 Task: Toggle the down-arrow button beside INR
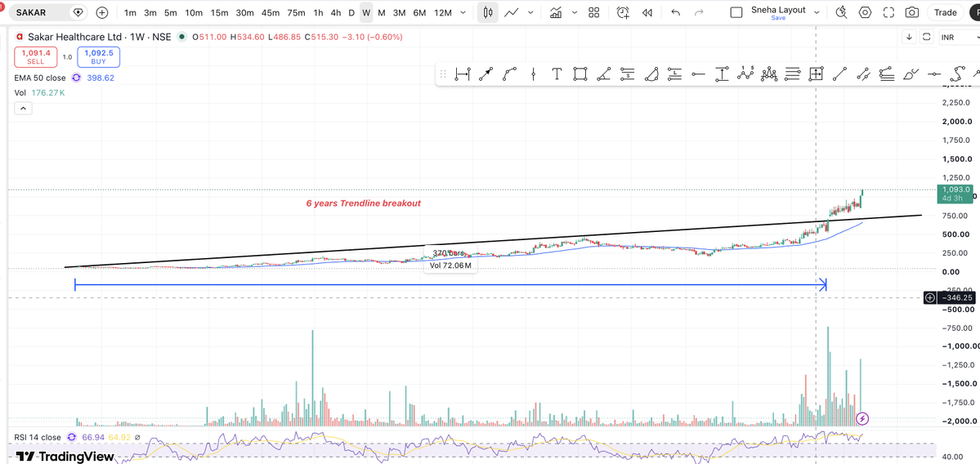(910, 37)
